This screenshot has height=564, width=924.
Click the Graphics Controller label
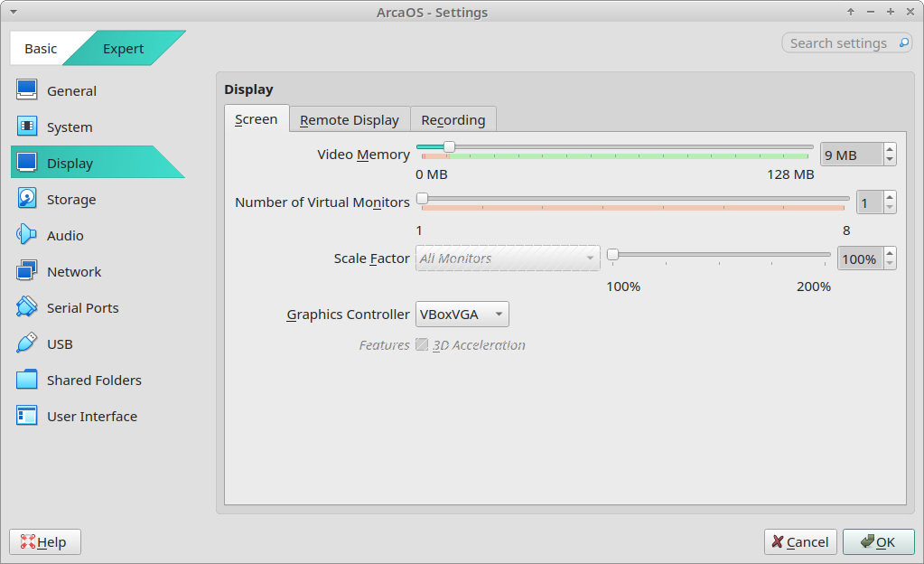[x=348, y=315]
